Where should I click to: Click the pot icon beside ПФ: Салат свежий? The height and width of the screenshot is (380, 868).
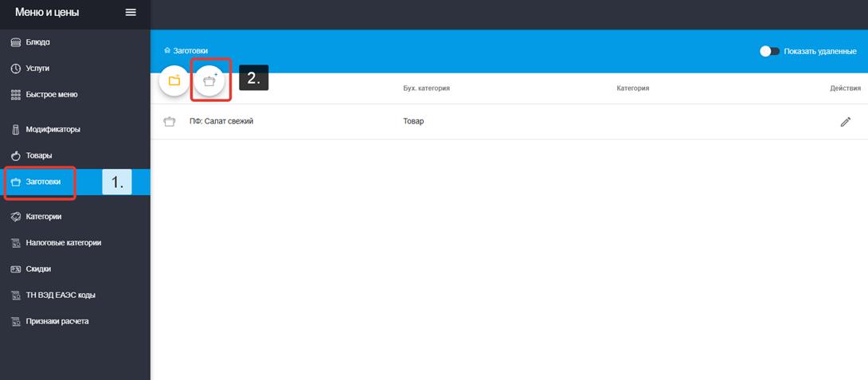(x=169, y=122)
